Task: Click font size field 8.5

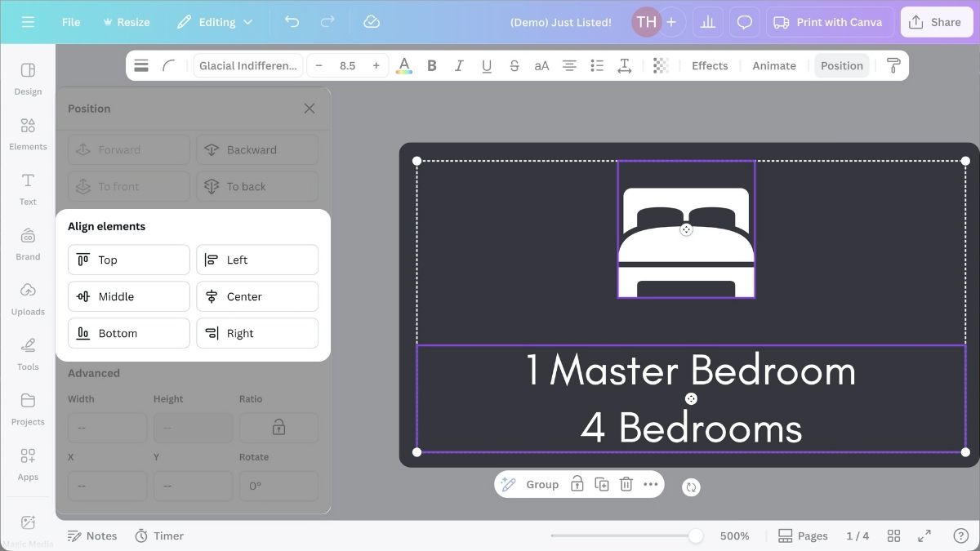Action: coord(348,65)
